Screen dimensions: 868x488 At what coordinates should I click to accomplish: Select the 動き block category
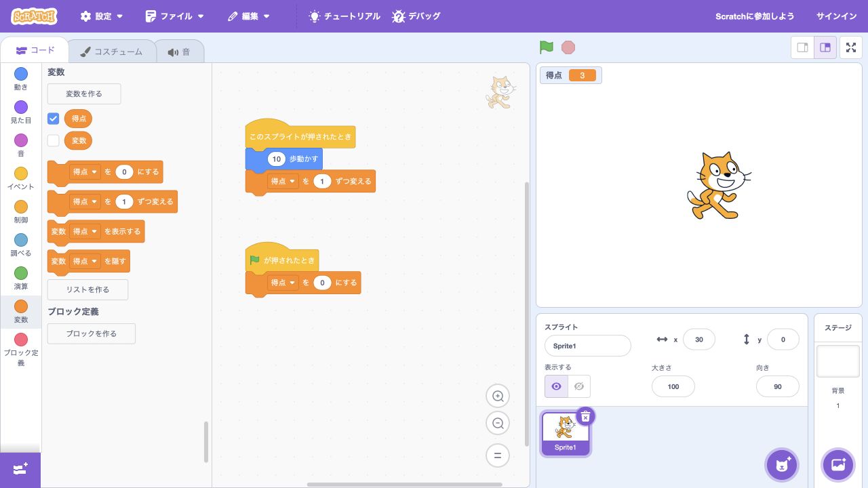click(21, 79)
